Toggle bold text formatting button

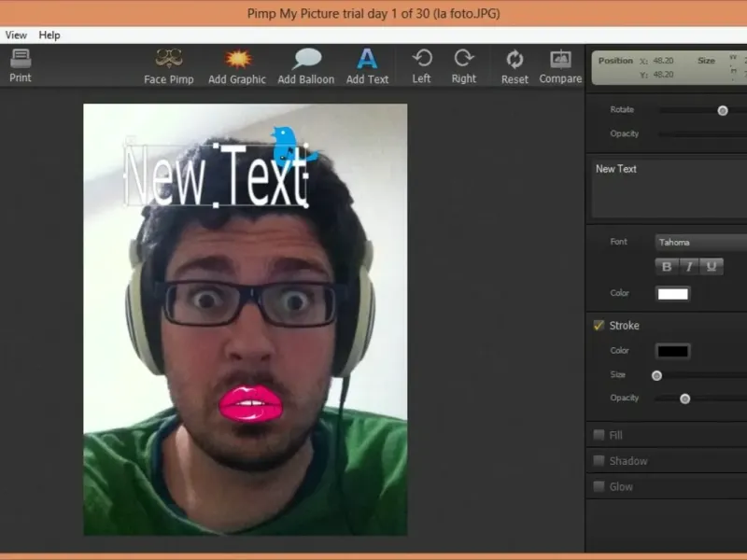(x=667, y=267)
